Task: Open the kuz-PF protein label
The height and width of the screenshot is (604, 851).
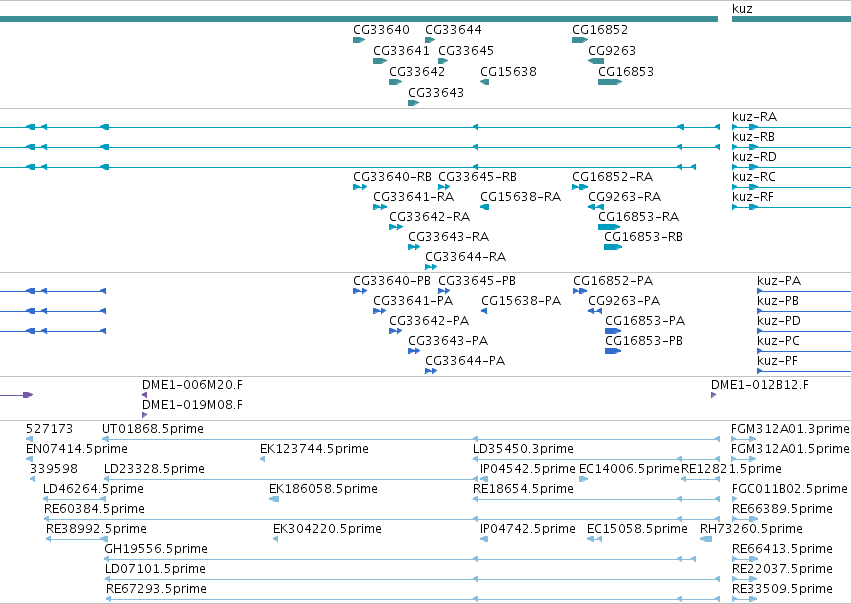Action: tap(777, 361)
